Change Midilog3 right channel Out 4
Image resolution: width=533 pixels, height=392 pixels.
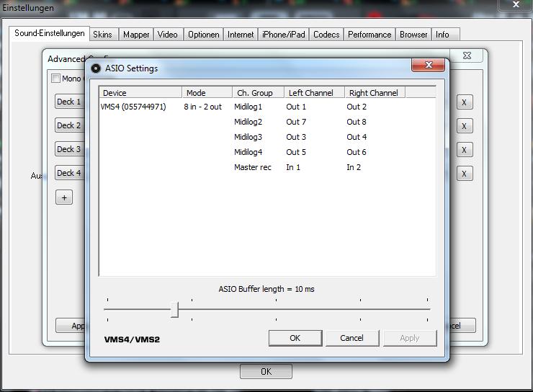coord(357,137)
